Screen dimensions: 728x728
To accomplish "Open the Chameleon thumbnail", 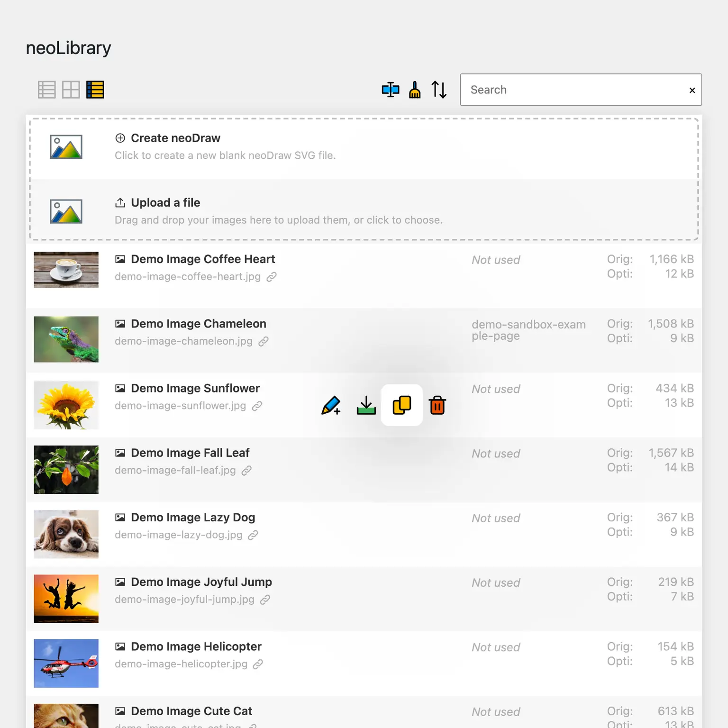I will tap(66, 339).
